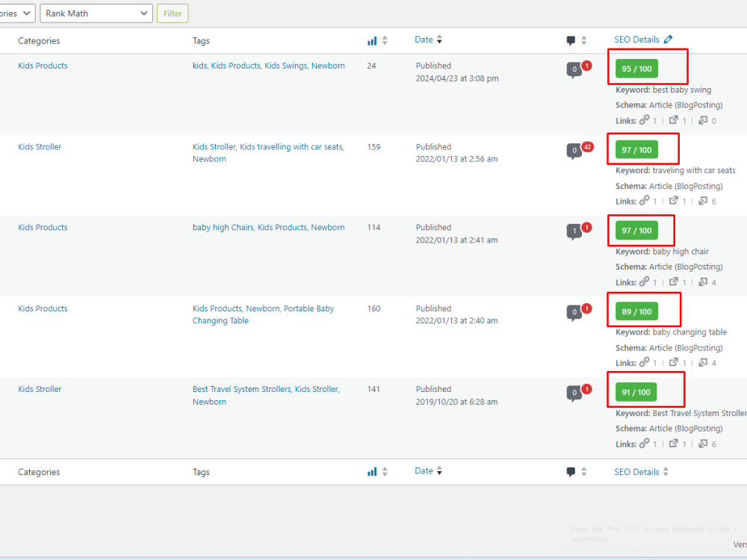The width and height of the screenshot is (747, 560).
Task: Open comment bubble in traveling with car seats row
Action: point(574,151)
